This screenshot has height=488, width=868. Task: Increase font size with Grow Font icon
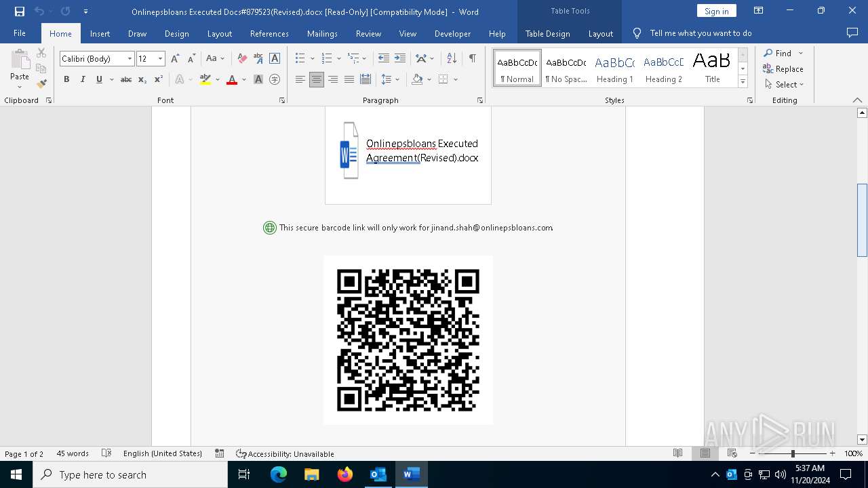(175, 58)
